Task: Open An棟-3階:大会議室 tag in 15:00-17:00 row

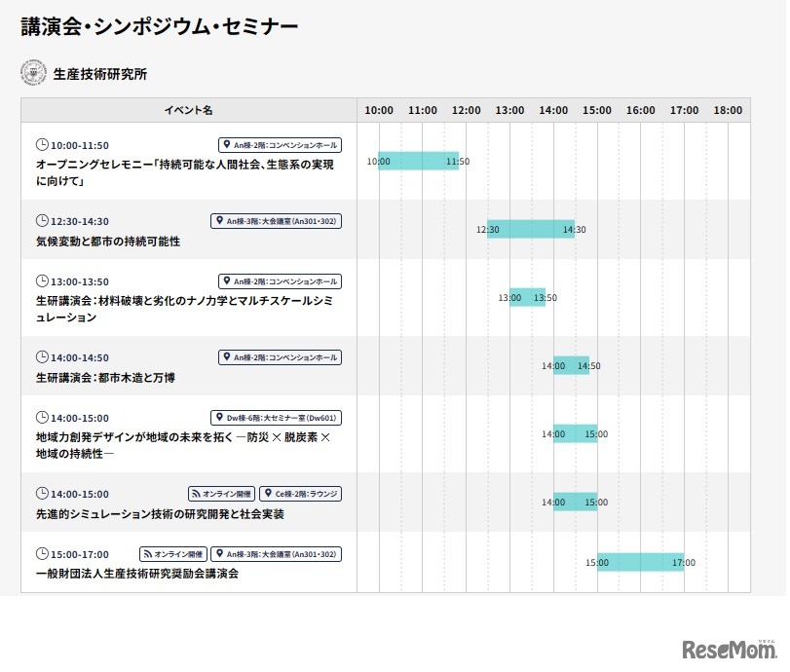Action: tap(276, 554)
